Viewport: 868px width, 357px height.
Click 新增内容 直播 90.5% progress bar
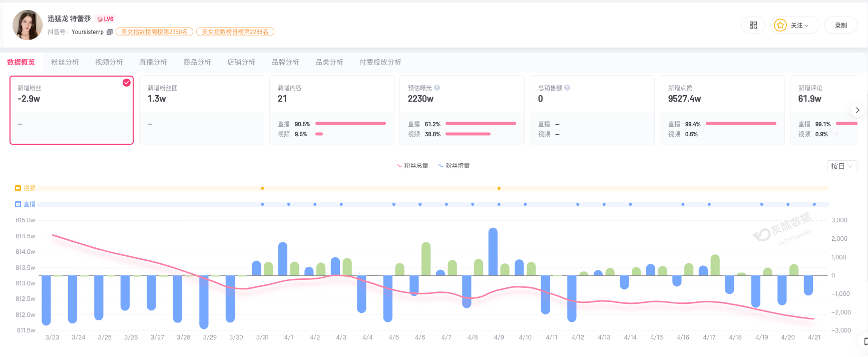pyautogui.click(x=350, y=124)
